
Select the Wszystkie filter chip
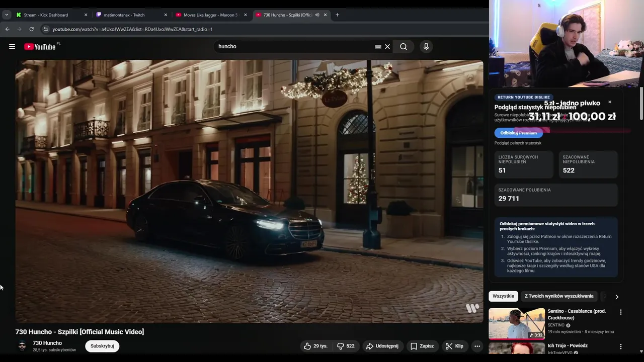504,296
